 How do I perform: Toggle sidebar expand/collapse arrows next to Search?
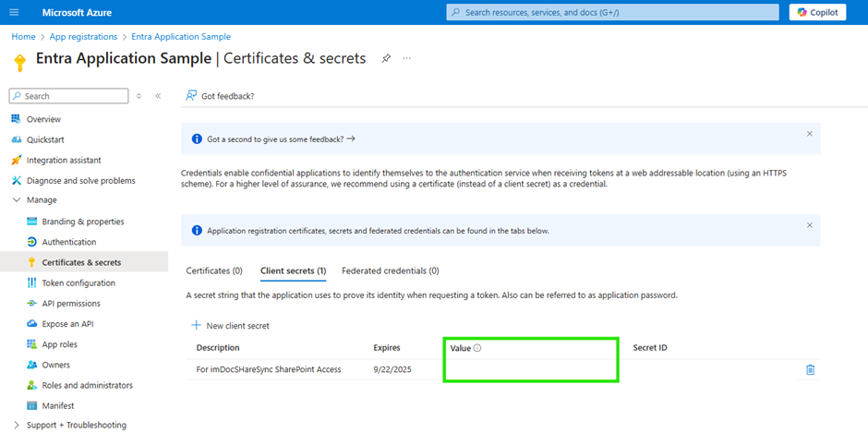tap(139, 96)
